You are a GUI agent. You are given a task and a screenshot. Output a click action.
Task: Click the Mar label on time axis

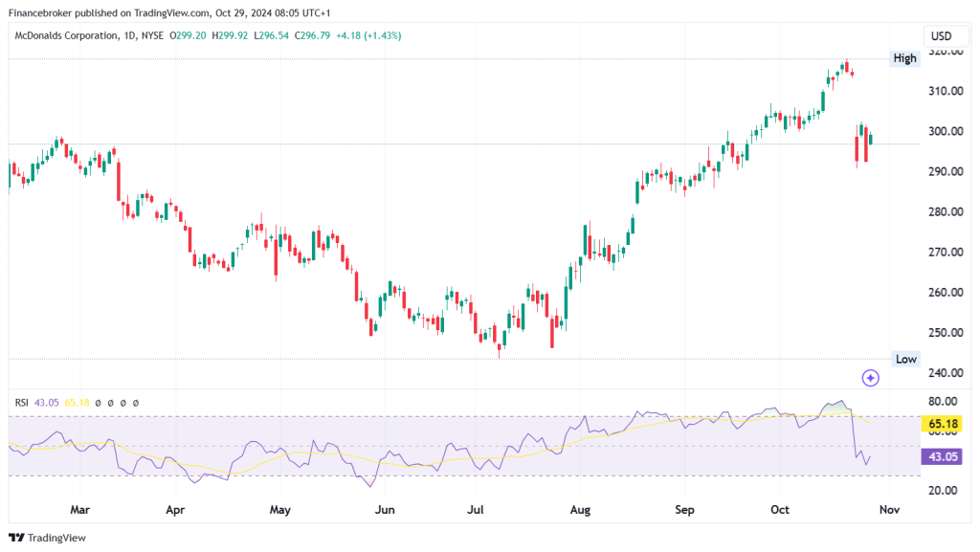(x=80, y=510)
